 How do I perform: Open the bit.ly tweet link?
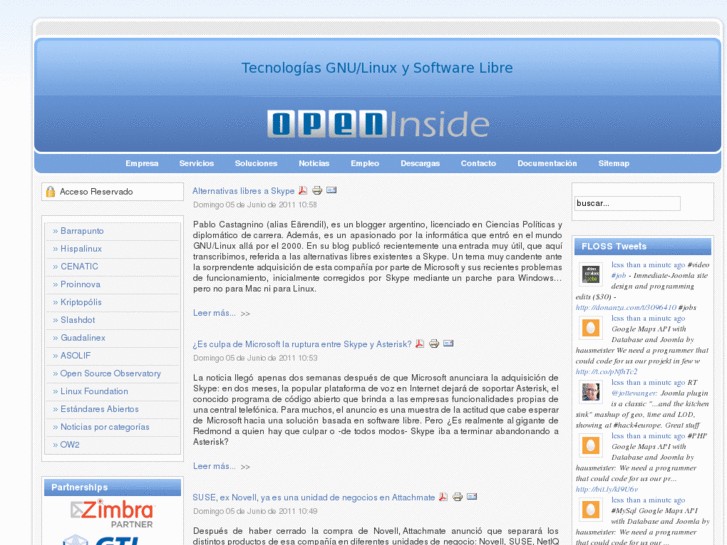coord(606,489)
